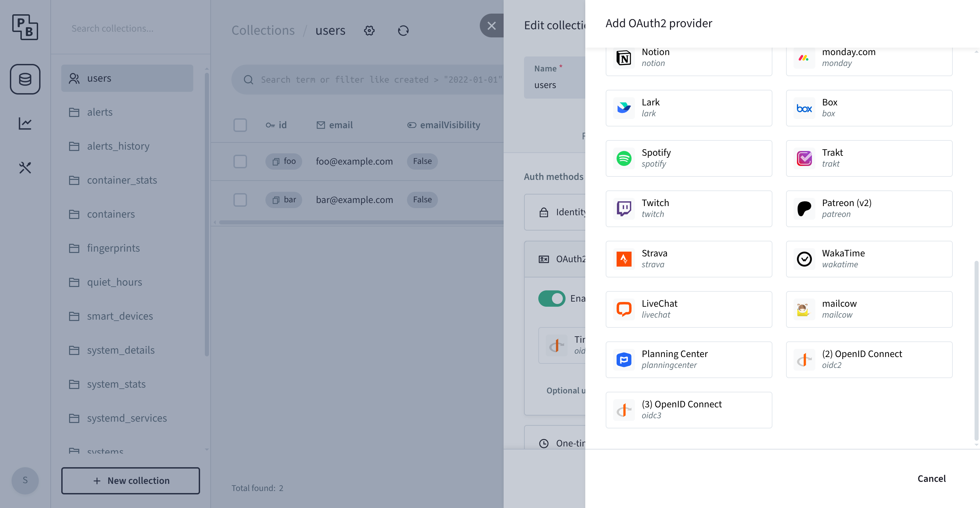Focus the records search term filter field
Screen dimensions: 980x508
click(381, 80)
